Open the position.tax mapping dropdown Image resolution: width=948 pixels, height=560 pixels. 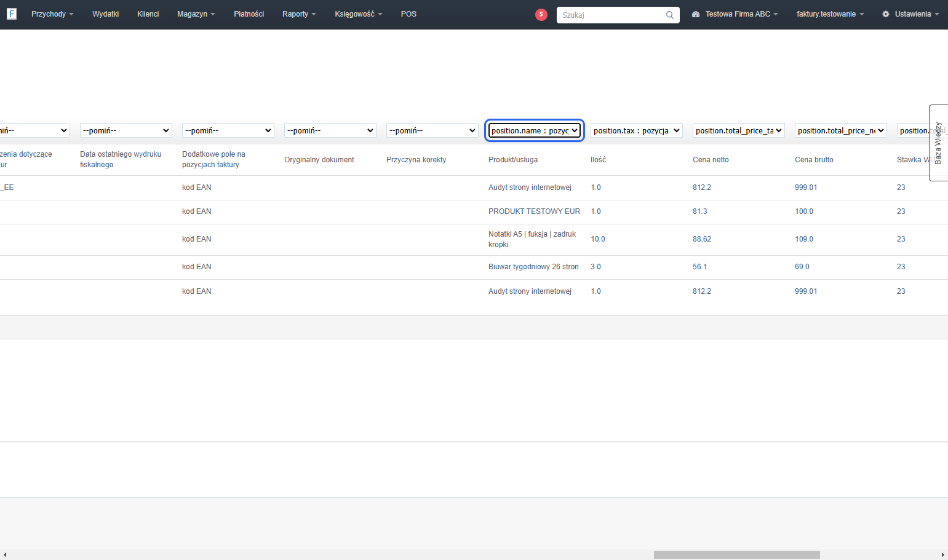[637, 130]
